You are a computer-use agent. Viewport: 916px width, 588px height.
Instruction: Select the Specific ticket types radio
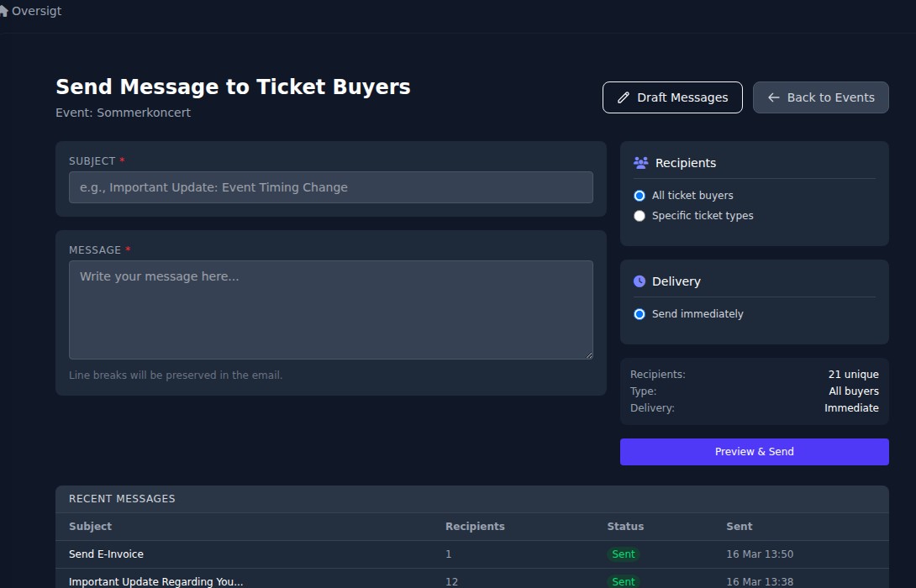(639, 216)
